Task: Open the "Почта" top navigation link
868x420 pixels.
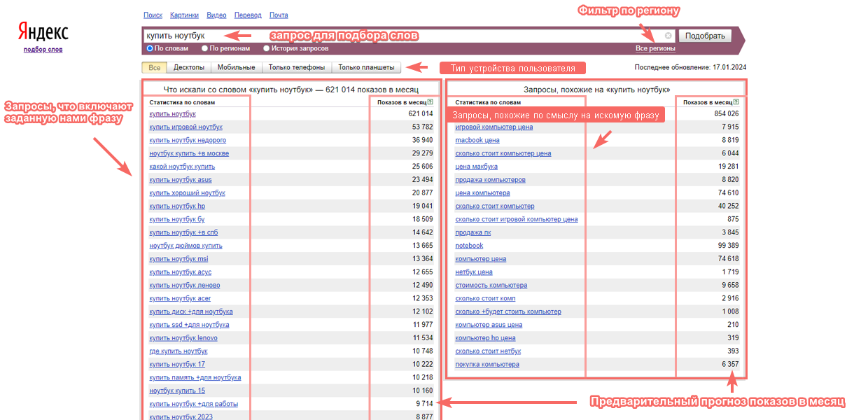Action: [x=279, y=15]
